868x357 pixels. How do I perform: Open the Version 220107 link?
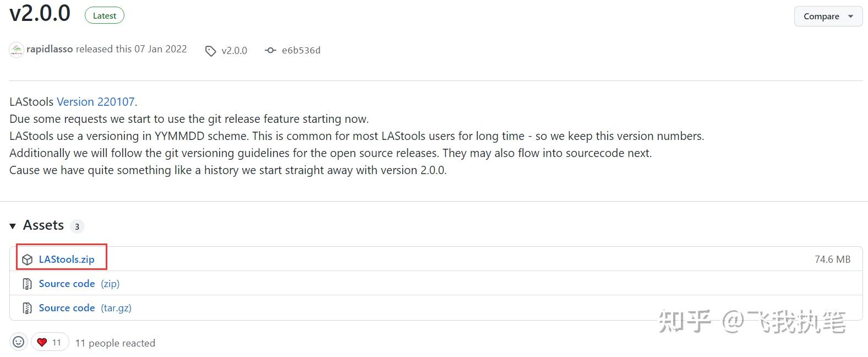[95, 101]
